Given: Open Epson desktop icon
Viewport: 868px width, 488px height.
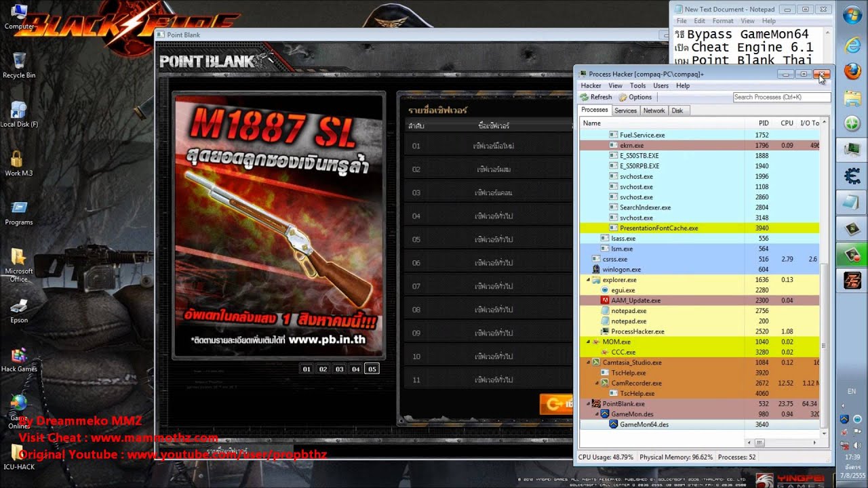Looking at the screenshot, I should coord(19,310).
